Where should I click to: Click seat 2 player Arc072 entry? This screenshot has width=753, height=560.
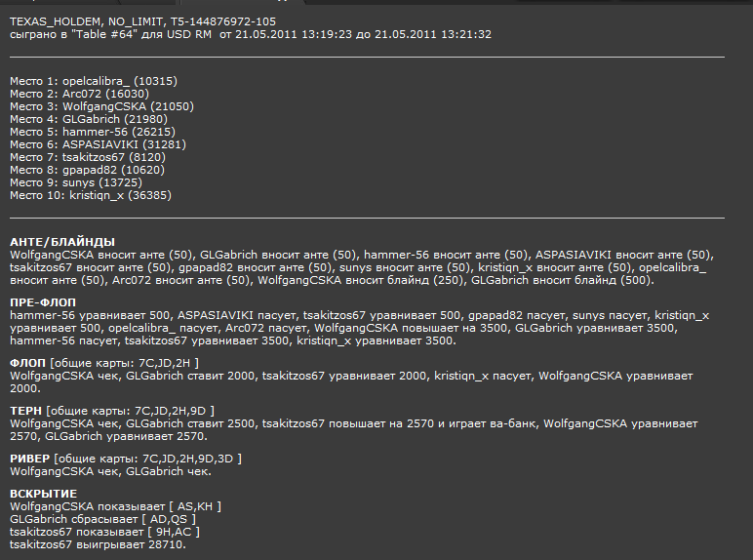[80, 94]
